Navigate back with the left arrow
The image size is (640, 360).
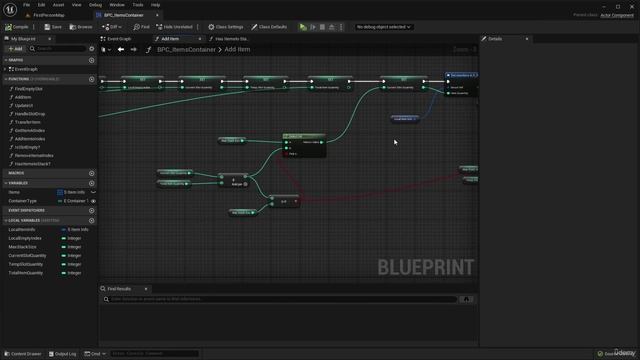(121, 49)
